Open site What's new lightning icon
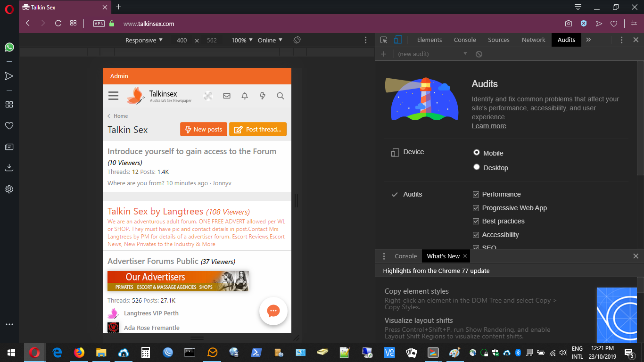644x362 pixels. (x=263, y=96)
